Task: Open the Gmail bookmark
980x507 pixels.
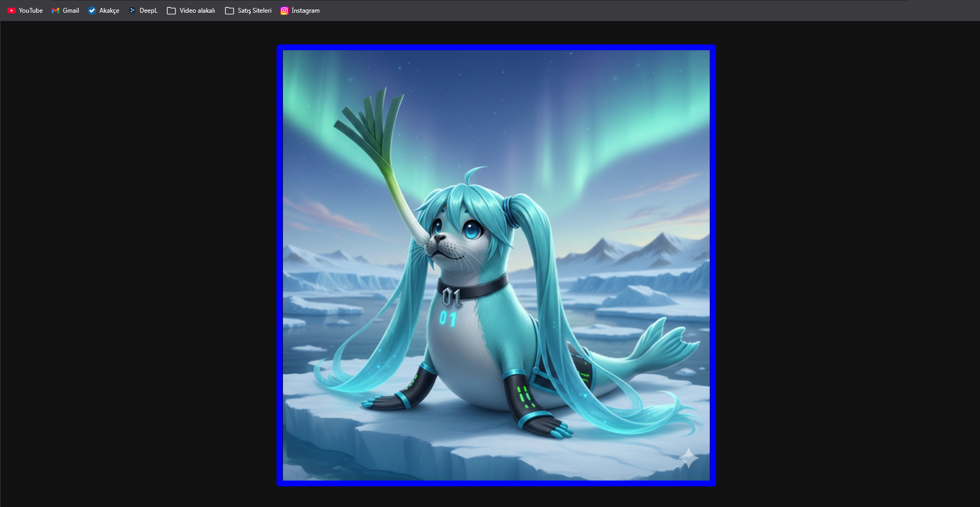Action: point(66,11)
